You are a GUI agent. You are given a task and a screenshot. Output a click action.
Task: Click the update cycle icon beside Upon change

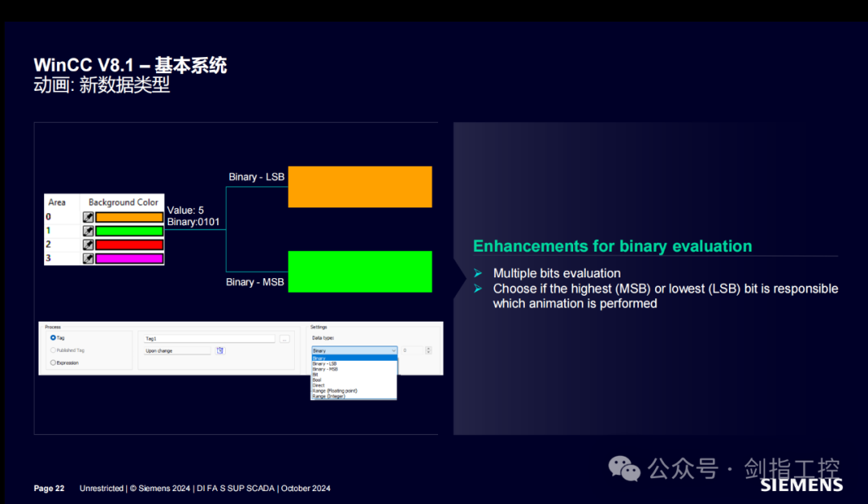[x=220, y=350]
